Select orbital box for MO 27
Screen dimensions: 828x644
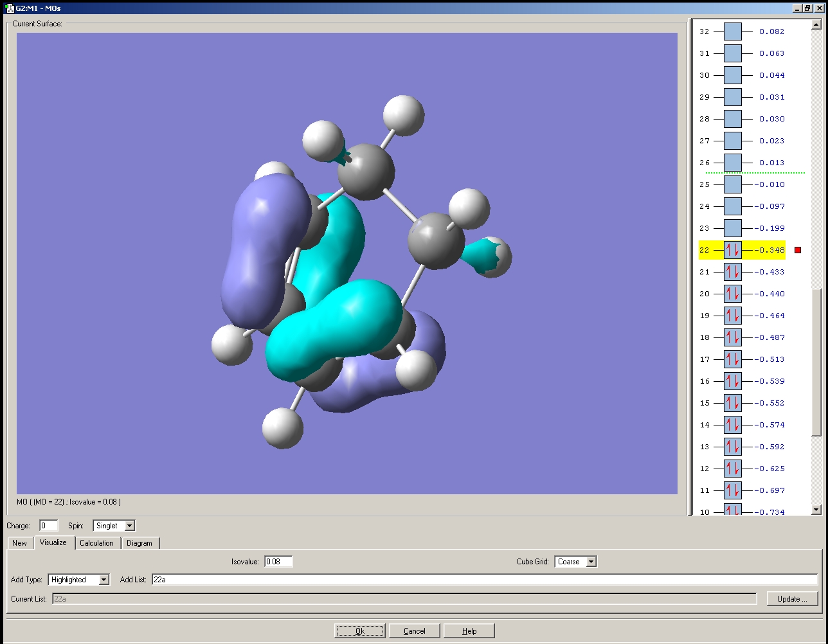pyautogui.click(x=733, y=141)
